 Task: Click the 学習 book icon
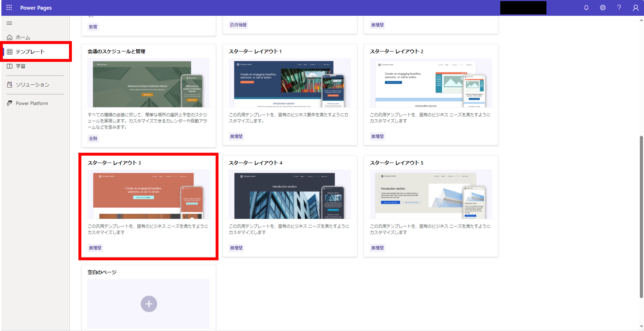pyautogui.click(x=10, y=66)
